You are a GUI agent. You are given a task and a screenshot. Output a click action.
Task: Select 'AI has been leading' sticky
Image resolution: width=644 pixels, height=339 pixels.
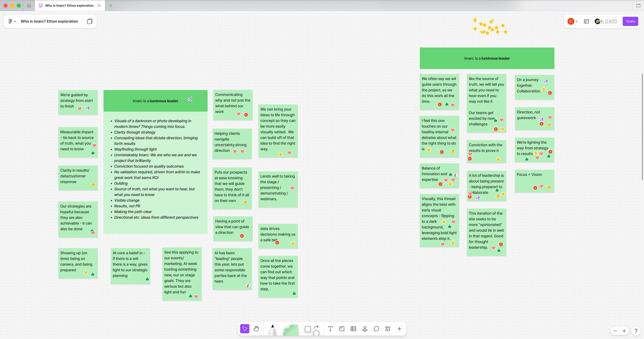pyautogui.click(x=232, y=269)
